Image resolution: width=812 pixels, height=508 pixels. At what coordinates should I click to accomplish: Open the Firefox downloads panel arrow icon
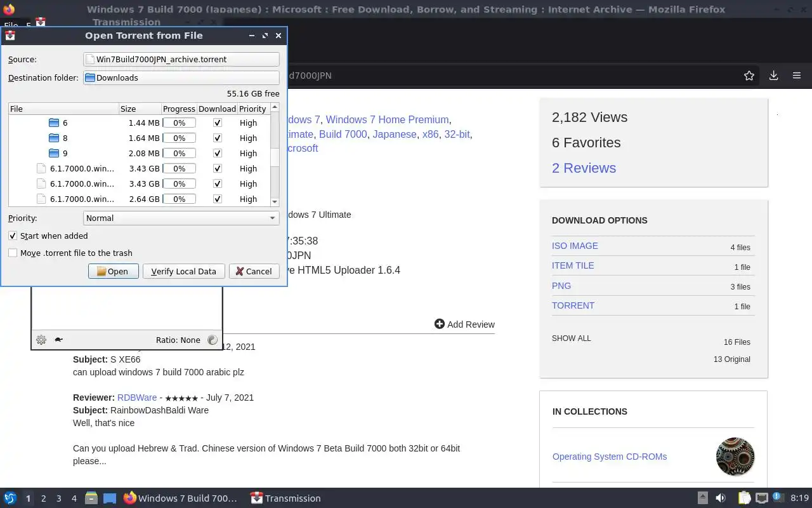[x=773, y=76]
